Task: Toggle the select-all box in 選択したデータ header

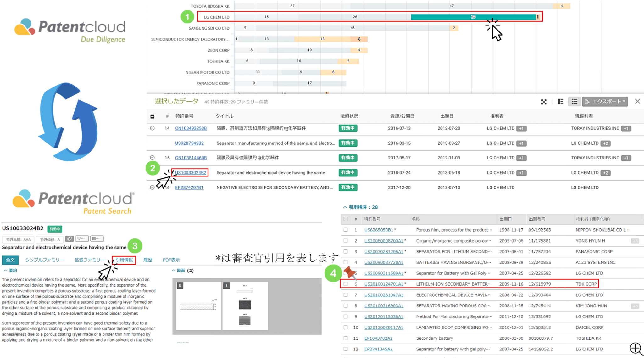Action: point(152,116)
